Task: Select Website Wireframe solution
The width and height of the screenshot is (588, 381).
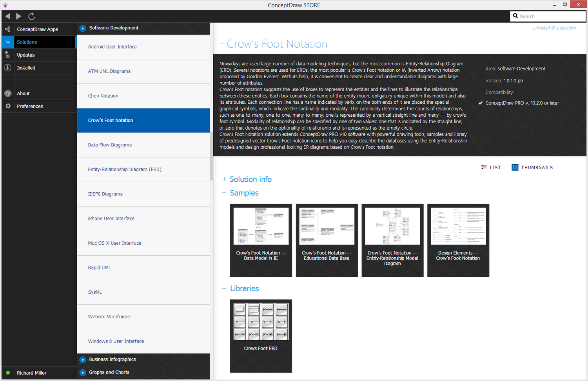Action: pyautogui.click(x=143, y=317)
